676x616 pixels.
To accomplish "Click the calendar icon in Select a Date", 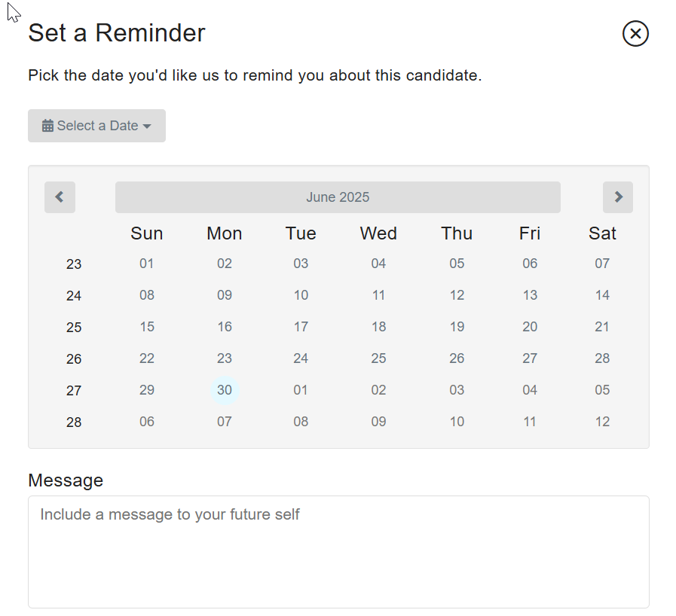I will coord(47,126).
